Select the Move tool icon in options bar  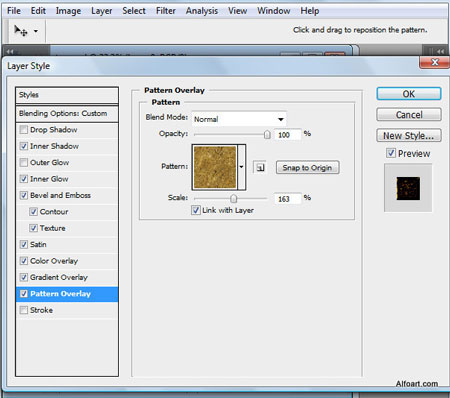tap(21, 31)
